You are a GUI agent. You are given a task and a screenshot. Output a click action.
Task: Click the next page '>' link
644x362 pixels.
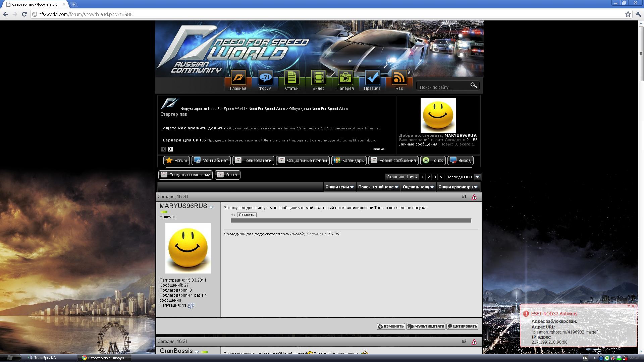point(441,177)
